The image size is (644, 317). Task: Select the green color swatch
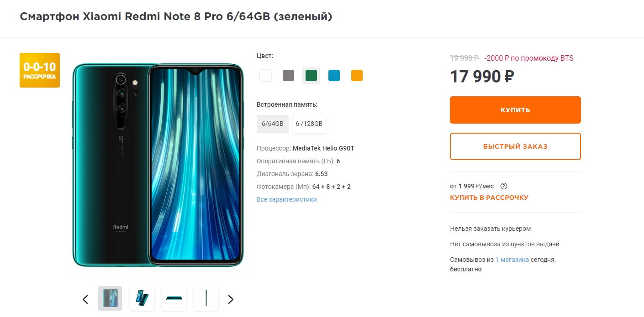311,76
